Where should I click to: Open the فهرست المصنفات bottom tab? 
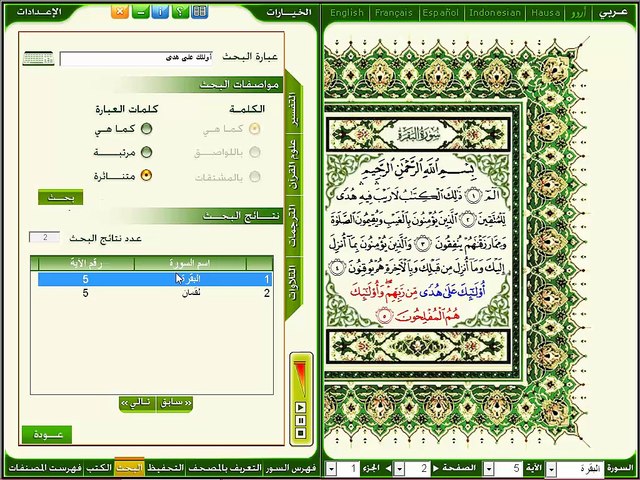pyautogui.click(x=45, y=468)
